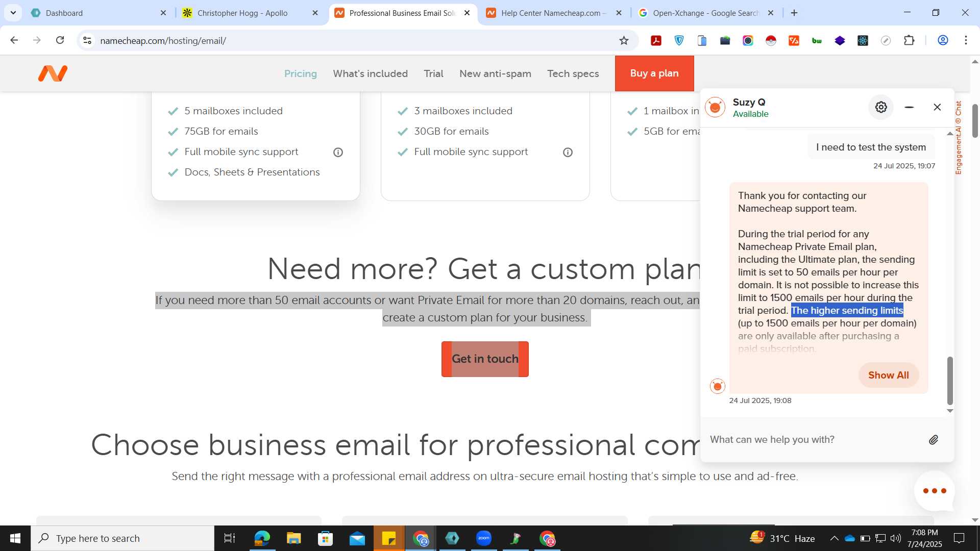Click the Get in touch button
980x551 pixels.
coord(485,359)
